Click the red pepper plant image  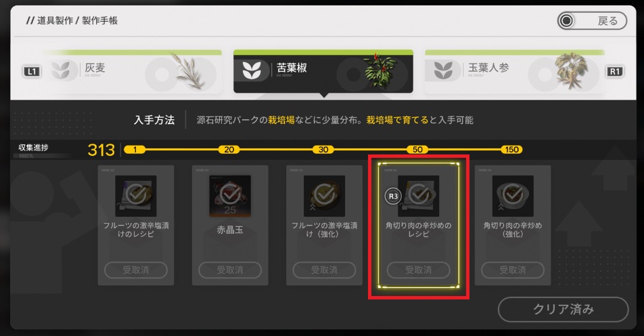380,70
